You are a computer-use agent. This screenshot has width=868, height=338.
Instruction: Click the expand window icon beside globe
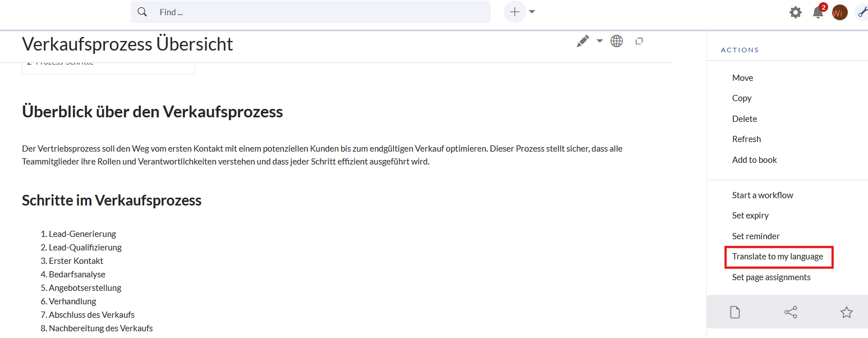[x=639, y=41]
